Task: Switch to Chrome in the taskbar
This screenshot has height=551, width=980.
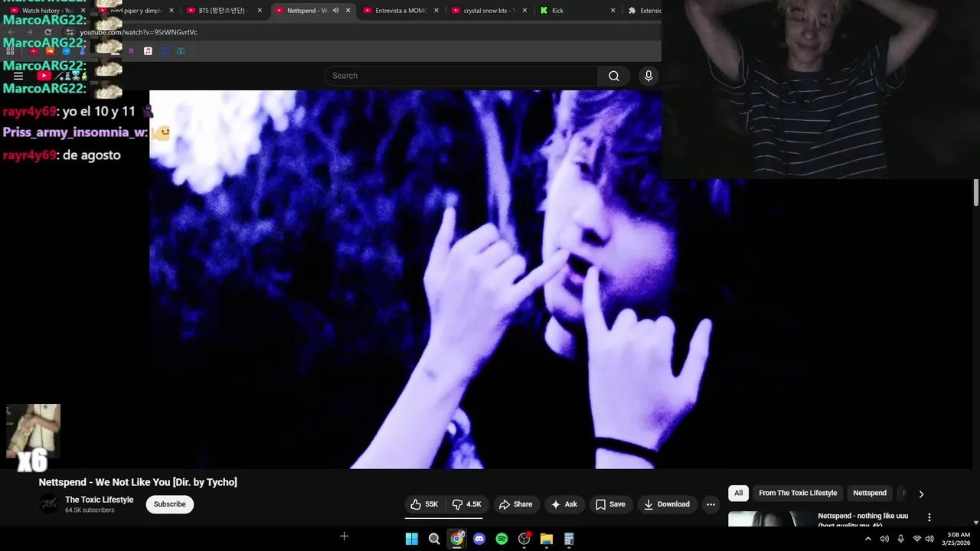Action: [x=457, y=539]
